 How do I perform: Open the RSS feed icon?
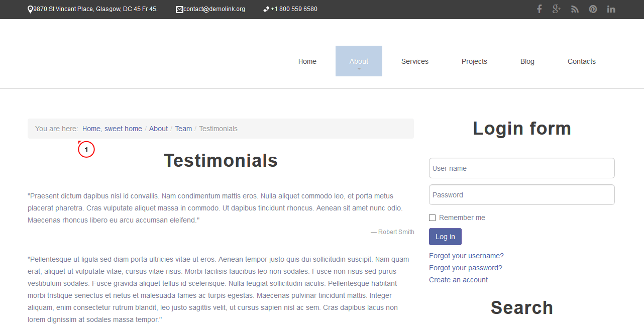click(x=575, y=9)
